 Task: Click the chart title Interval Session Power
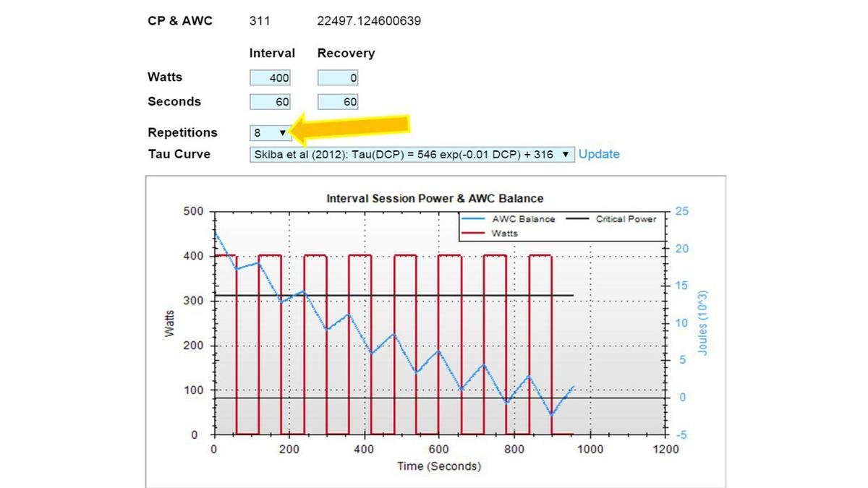(x=435, y=198)
